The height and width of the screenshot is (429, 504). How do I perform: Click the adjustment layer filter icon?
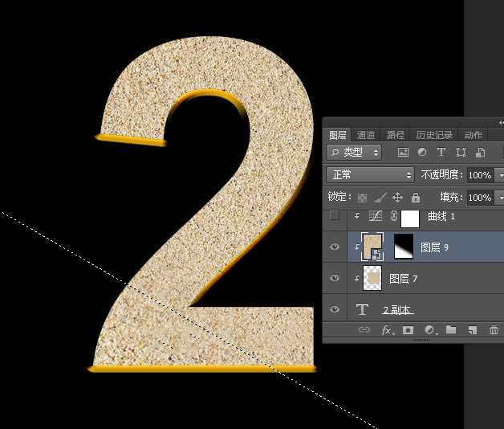(x=422, y=152)
